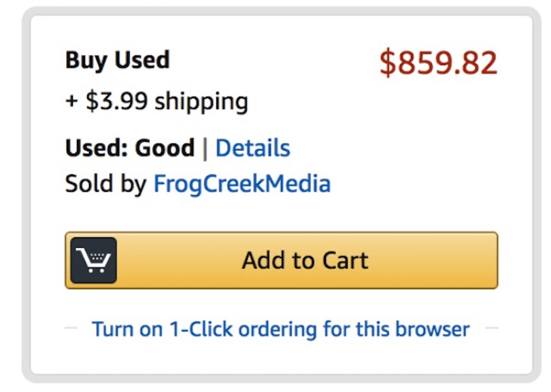Click the $859.82 price
This screenshot has width=551, height=392.
(438, 63)
